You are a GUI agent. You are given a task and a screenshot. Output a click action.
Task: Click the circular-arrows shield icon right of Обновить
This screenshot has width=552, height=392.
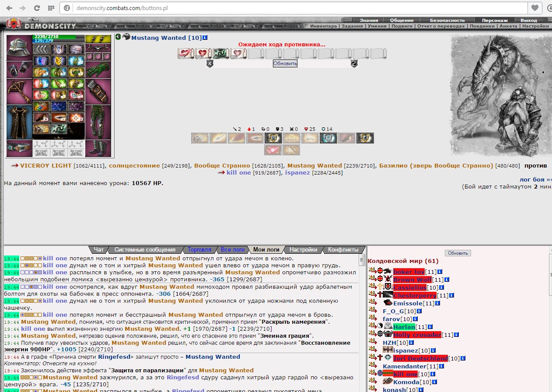click(x=354, y=63)
